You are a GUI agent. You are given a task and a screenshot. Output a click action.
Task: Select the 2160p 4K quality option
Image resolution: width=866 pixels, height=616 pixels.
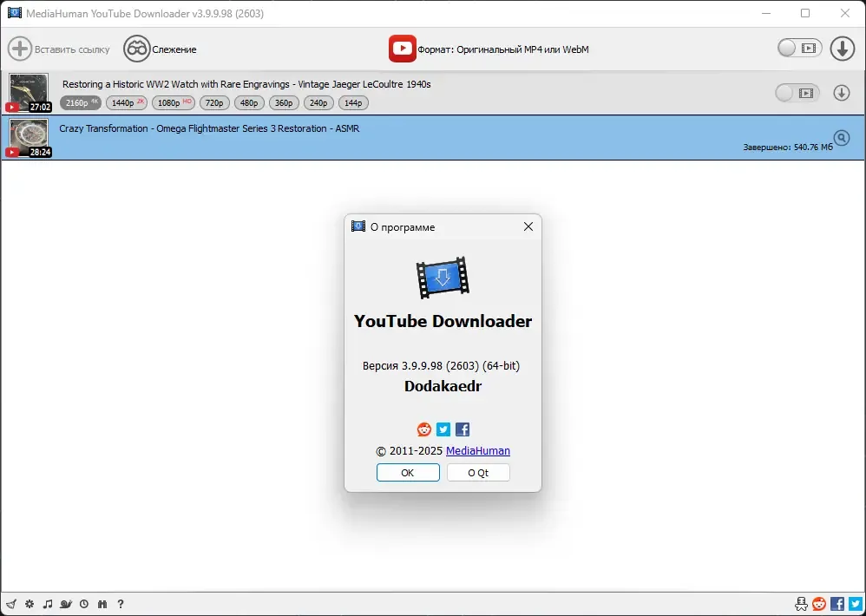coord(81,102)
